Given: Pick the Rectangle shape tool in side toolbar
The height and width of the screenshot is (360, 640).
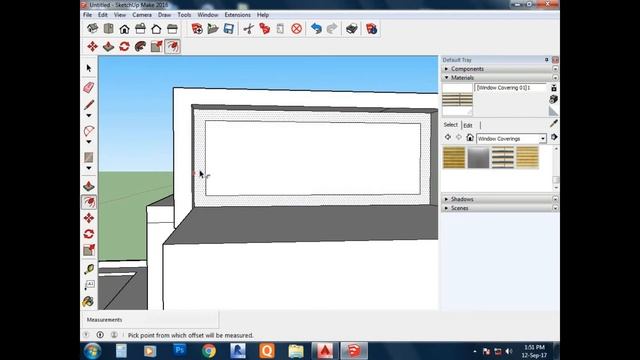Looking at the screenshot, I should tap(89, 157).
